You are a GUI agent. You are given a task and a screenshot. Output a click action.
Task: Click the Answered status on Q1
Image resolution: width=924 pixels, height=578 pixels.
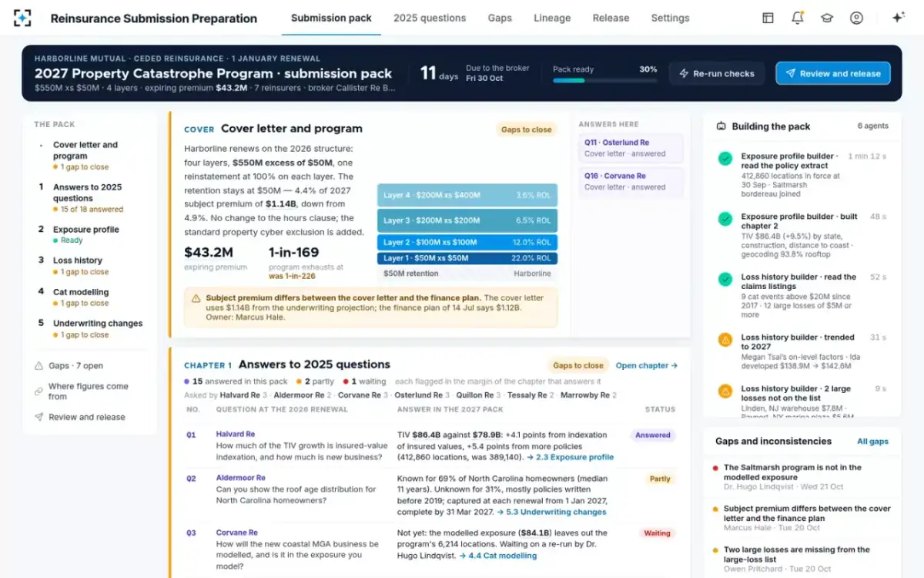point(653,435)
